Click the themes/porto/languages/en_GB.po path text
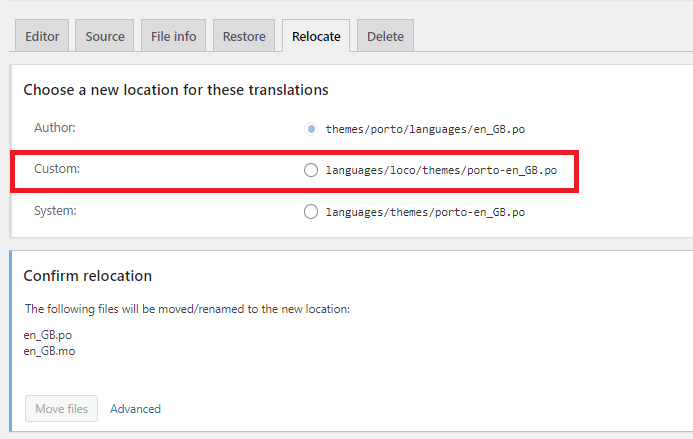Screen dimensions: 693x439 pyautogui.click(x=425, y=129)
